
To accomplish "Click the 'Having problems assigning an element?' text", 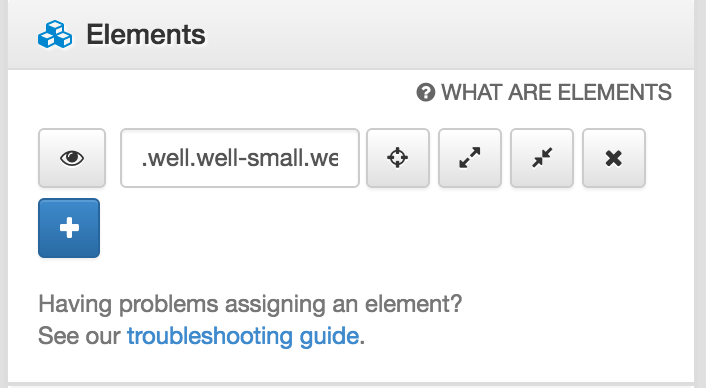I will pos(250,304).
